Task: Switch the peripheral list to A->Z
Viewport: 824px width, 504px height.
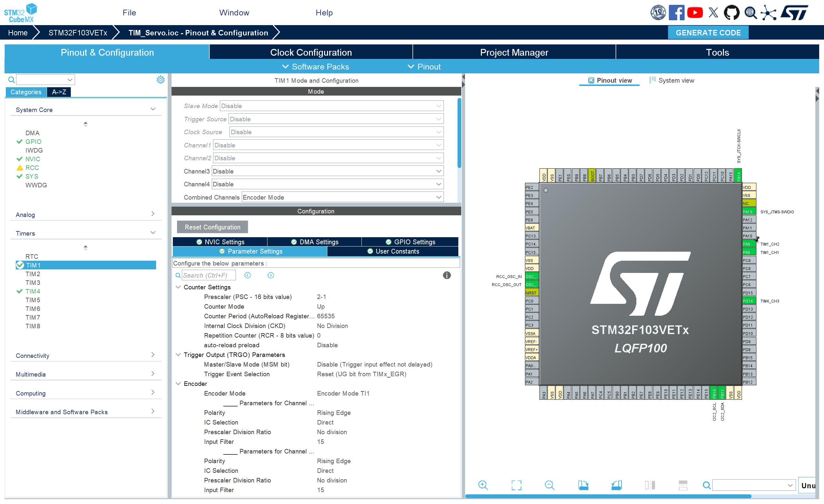Action: coord(59,92)
